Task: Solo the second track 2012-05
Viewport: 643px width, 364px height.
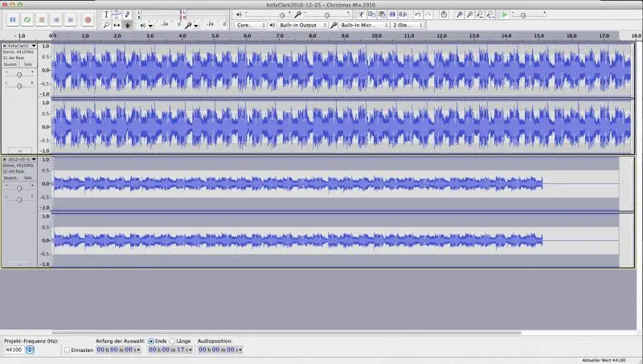Action: (27, 178)
